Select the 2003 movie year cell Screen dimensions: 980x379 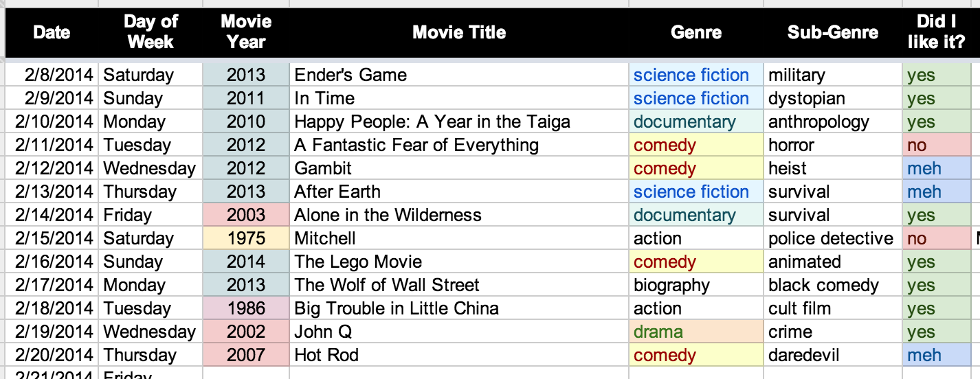coord(245,215)
